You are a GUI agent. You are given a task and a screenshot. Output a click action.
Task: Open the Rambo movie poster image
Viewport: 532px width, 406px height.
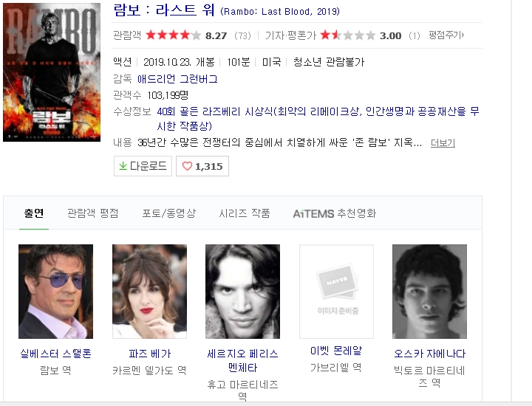coord(52,72)
